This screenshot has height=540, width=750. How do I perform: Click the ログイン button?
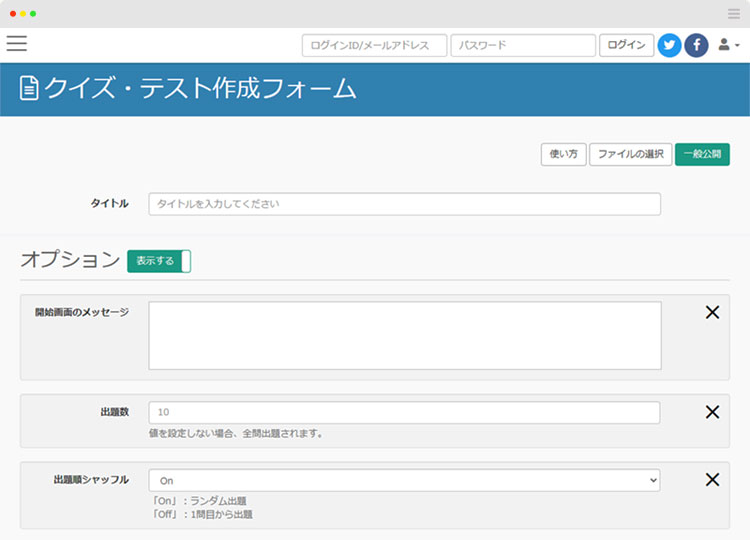626,45
